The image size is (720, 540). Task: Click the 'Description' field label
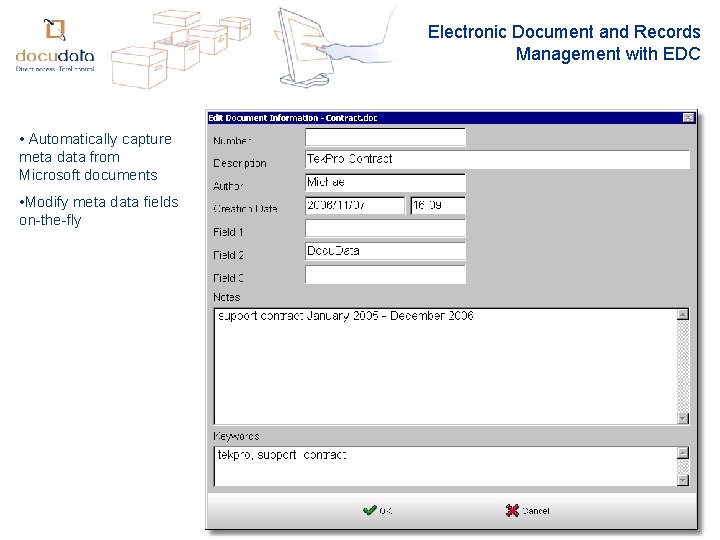[x=240, y=163]
